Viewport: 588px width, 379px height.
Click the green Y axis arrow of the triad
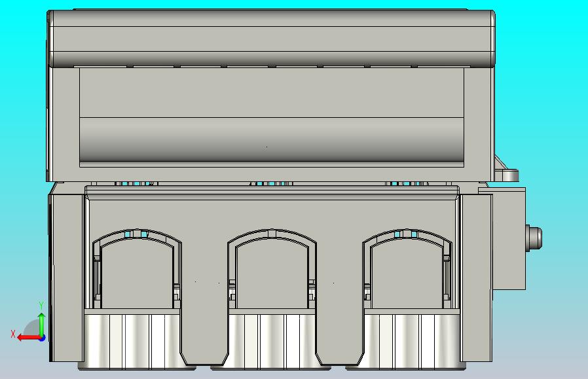42,324
